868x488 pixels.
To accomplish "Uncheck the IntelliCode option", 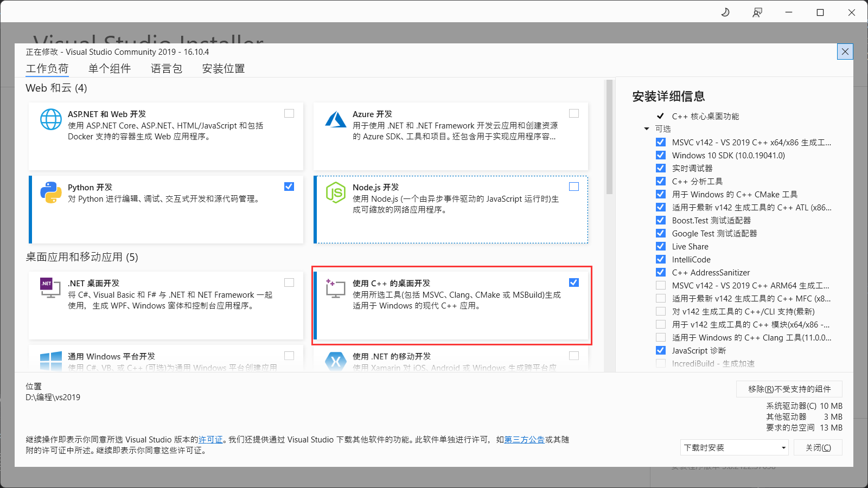I will coord(661,259).
